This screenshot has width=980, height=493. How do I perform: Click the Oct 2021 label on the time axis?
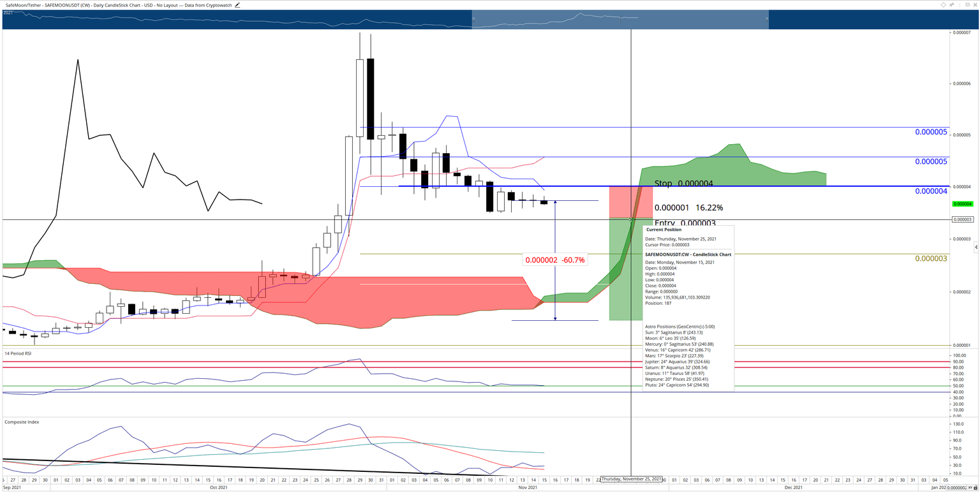(219, 487)
